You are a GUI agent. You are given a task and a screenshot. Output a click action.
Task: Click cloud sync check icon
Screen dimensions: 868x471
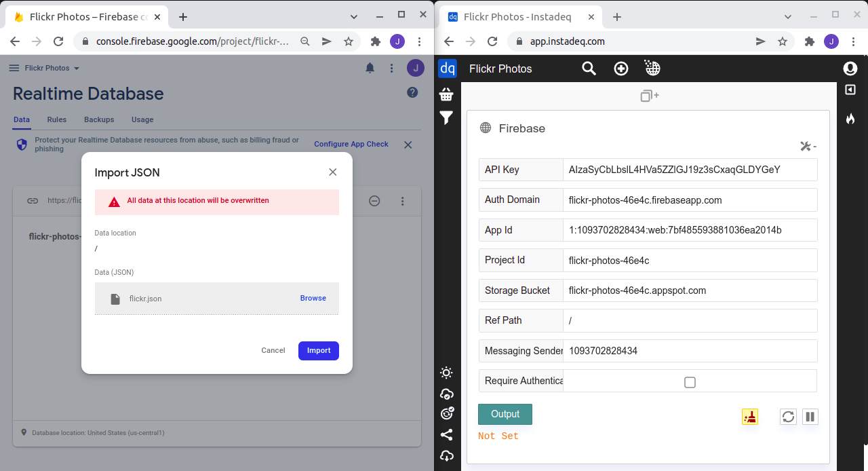tap(446, 394)
